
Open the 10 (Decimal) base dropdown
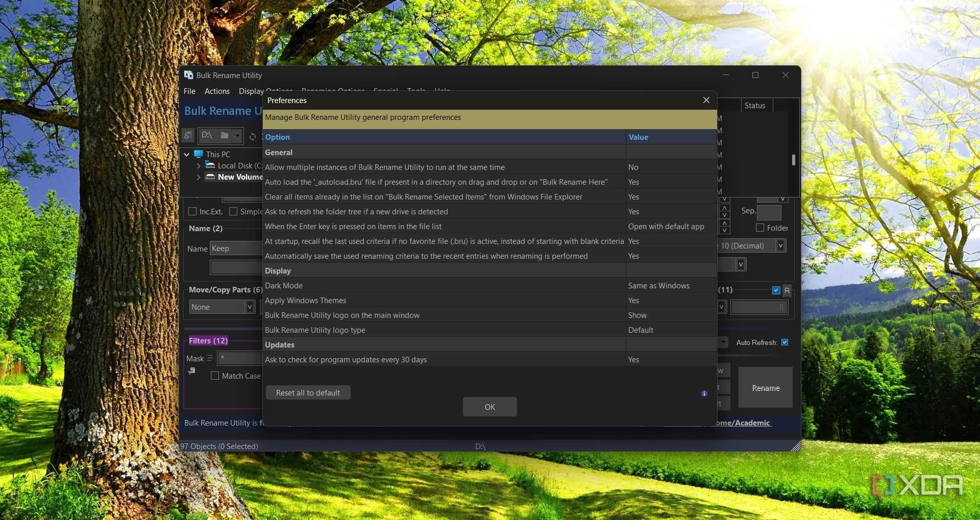[780, 245]
